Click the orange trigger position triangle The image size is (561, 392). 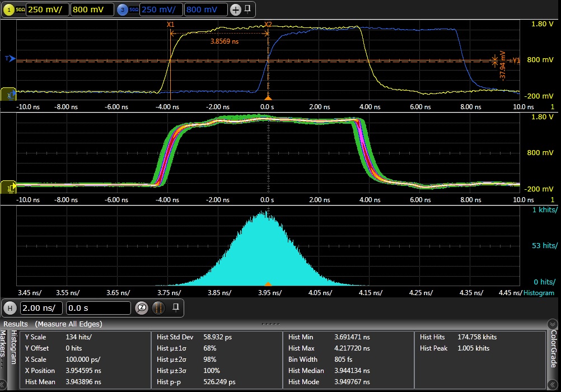click(268, 97)
